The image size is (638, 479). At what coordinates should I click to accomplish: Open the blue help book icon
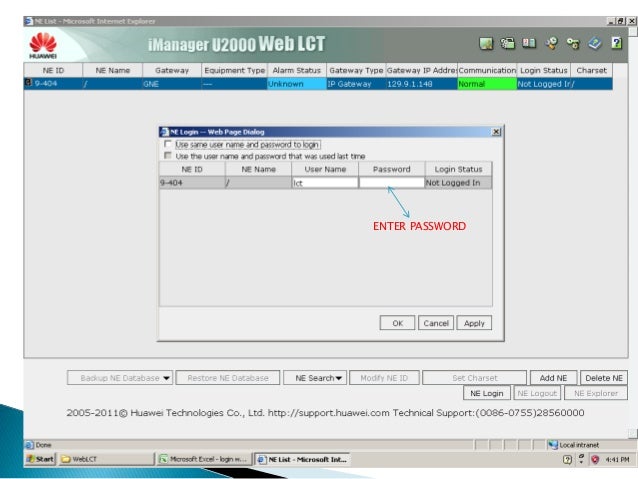(x=595, y=43)
